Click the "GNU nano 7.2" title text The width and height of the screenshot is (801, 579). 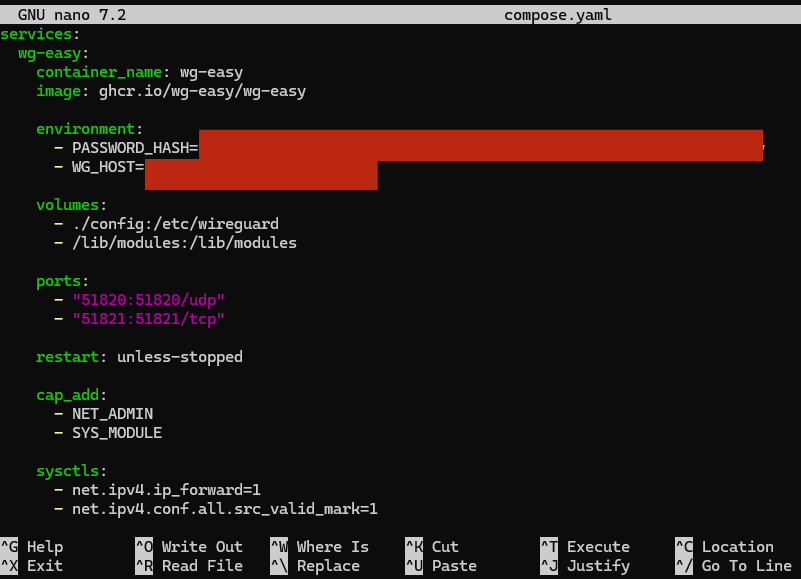(x=72, y=15)
